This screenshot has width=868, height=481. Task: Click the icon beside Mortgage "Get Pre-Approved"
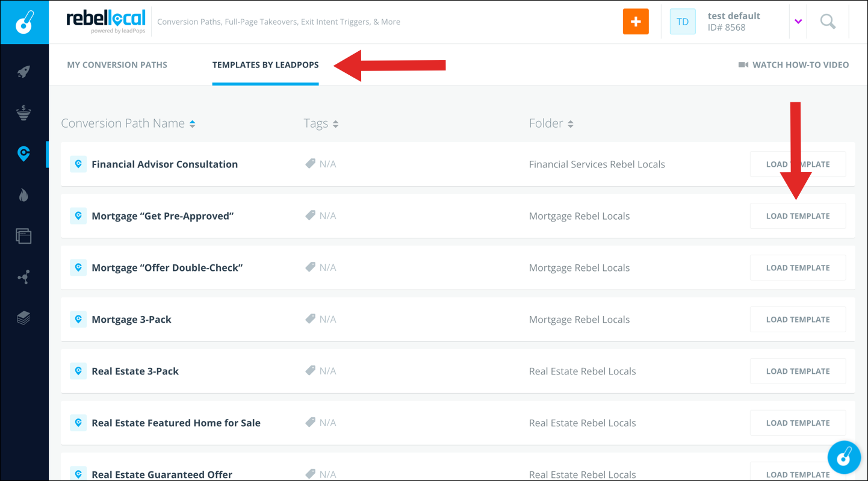(x=78, y=216)
